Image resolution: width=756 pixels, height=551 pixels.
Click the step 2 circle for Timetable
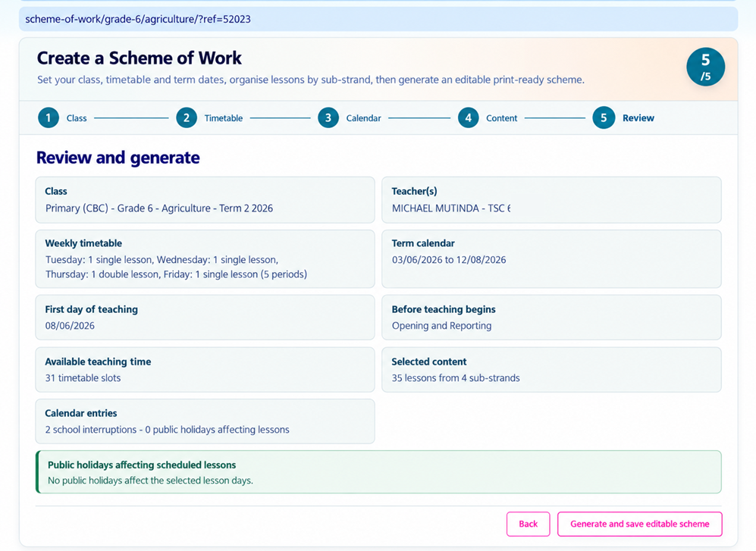tap(186, 117)
